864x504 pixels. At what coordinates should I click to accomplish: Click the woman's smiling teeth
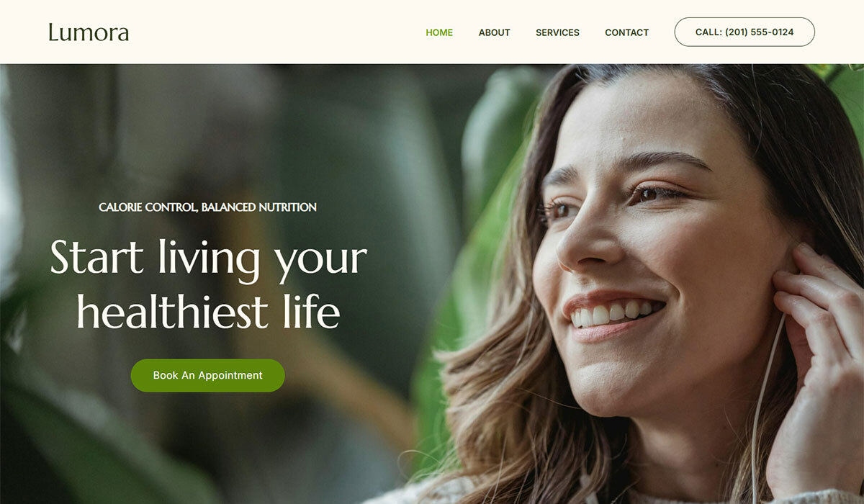(616, 313)
